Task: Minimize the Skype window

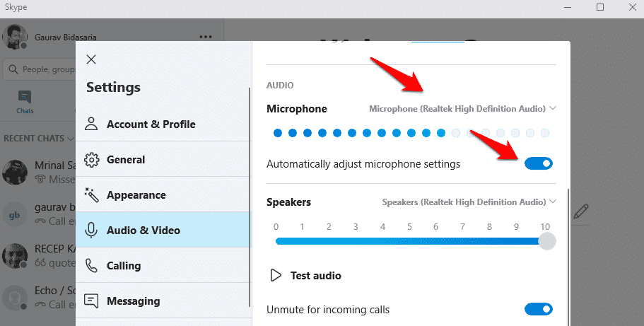Action: tap(568, 7)
